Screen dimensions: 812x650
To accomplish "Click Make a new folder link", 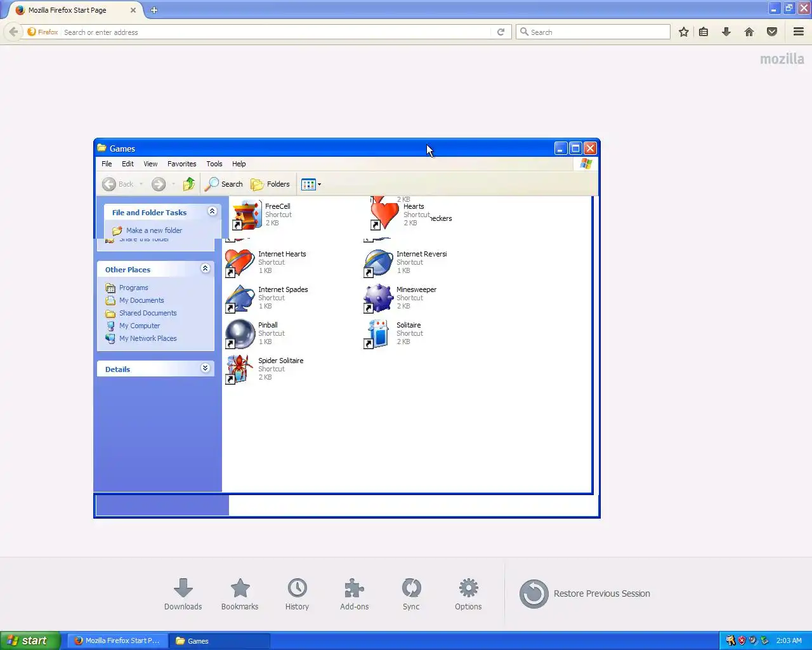I will pyautogui.click(x=154, y=230).
